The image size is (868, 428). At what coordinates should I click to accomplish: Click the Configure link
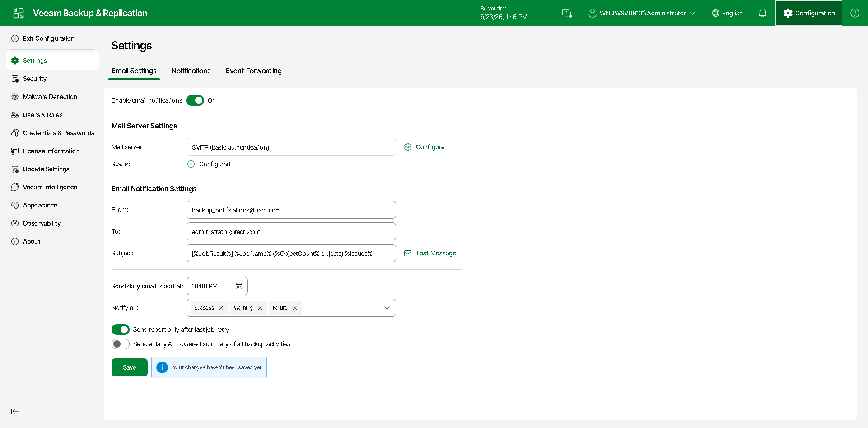coord(430,147)
